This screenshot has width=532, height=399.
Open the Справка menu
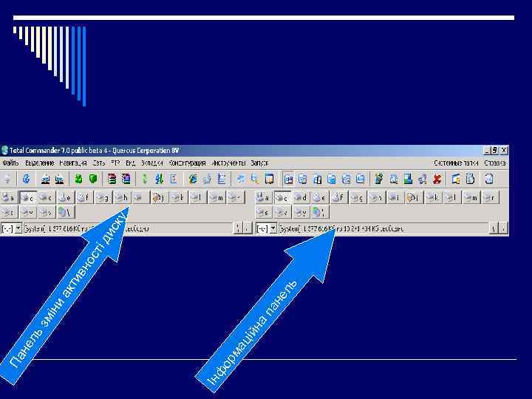pyautogui.click(x=495, y=163)
